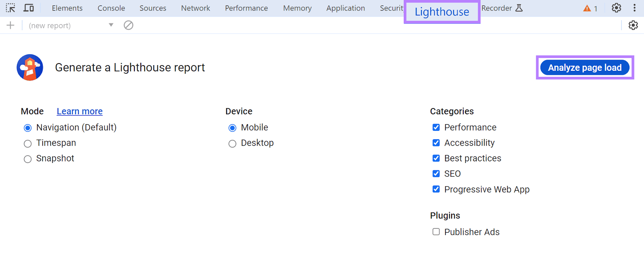Uncheck the Progressive Web App category
This screenshot has width=644, height=270.
click(436, 189)
